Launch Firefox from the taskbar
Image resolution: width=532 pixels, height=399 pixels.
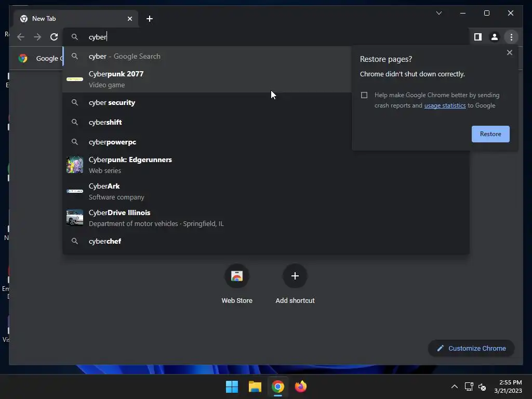tap(301, 387)
